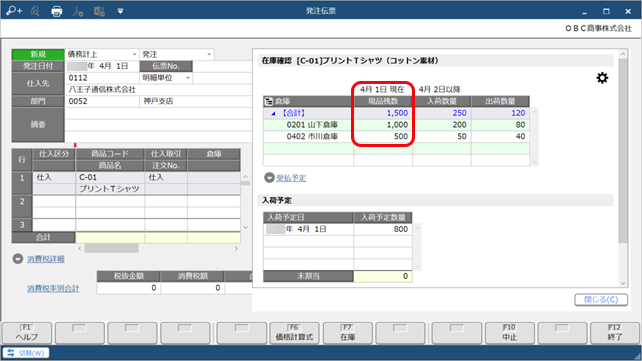
Task: Select line row number 3
Action: pos(22,225)
